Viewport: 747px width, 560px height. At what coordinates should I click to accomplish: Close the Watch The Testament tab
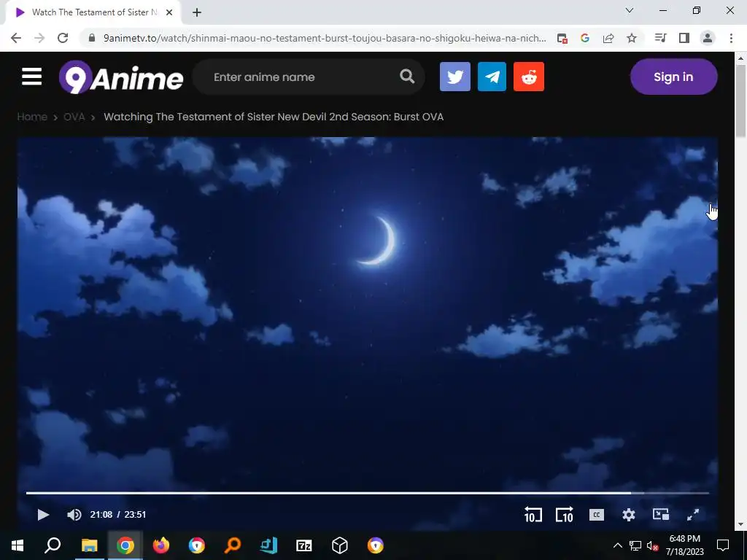(x=169, y=12)
